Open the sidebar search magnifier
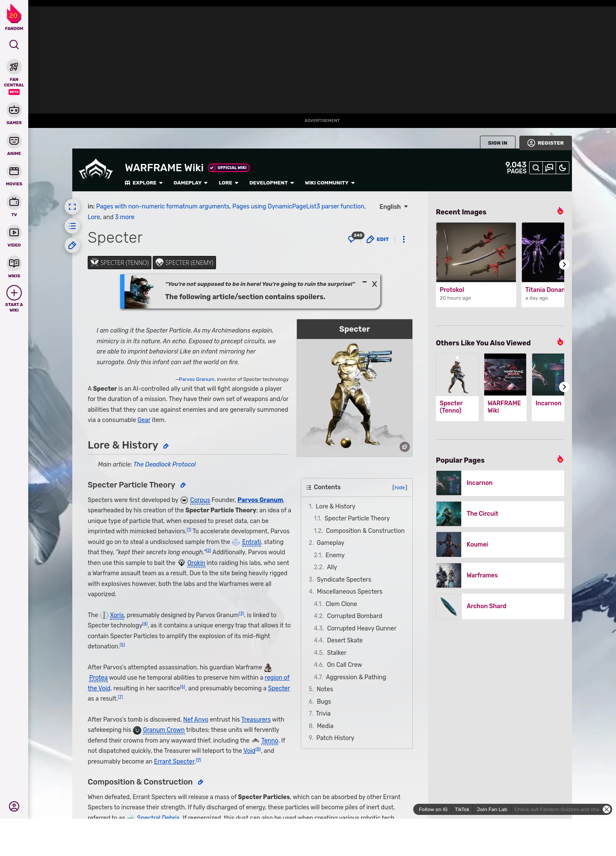The image size is (616, 856). (14, 45)
